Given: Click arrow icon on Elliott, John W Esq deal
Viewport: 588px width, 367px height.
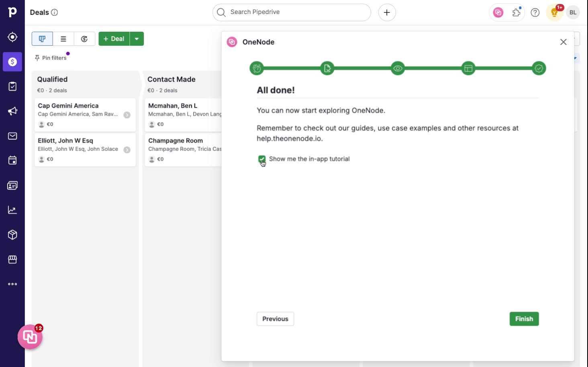Looking at the screenshot, I should click(x=127, y=150).
